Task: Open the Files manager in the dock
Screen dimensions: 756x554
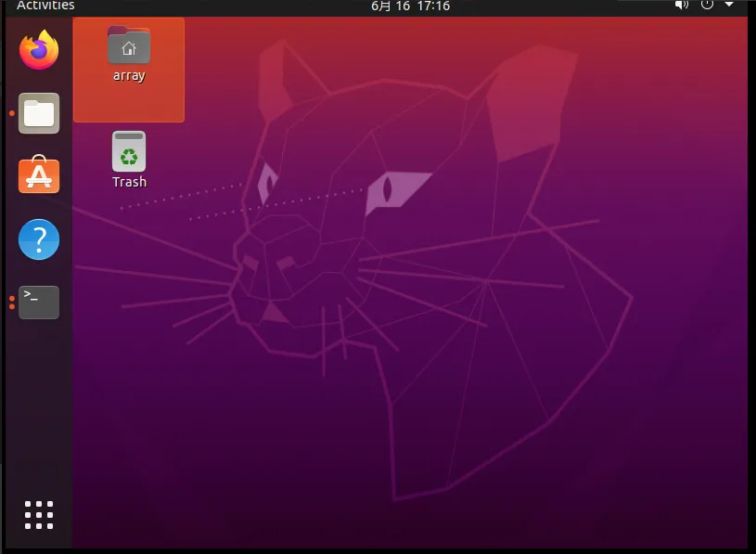Action: point(39,113)
